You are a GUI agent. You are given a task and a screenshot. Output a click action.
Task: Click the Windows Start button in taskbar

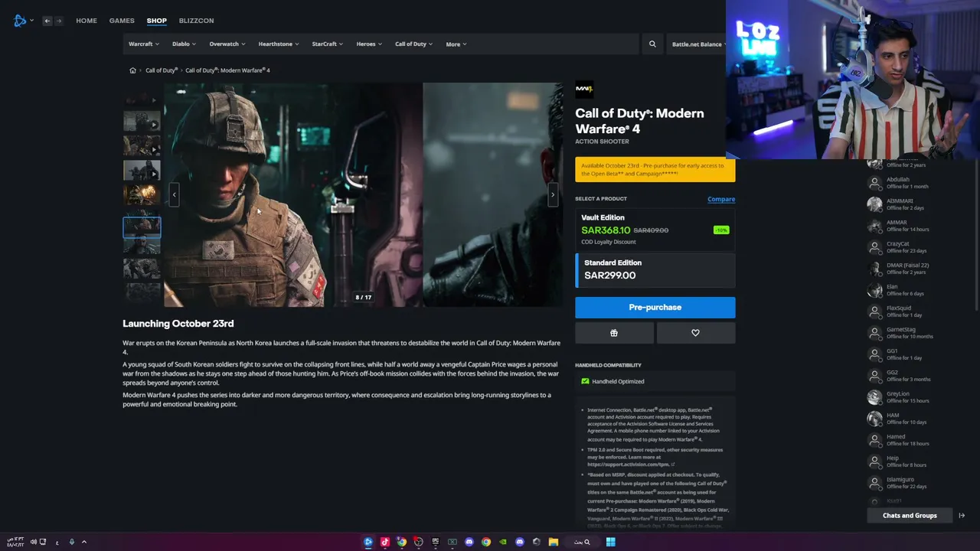[x=610, y=542]
